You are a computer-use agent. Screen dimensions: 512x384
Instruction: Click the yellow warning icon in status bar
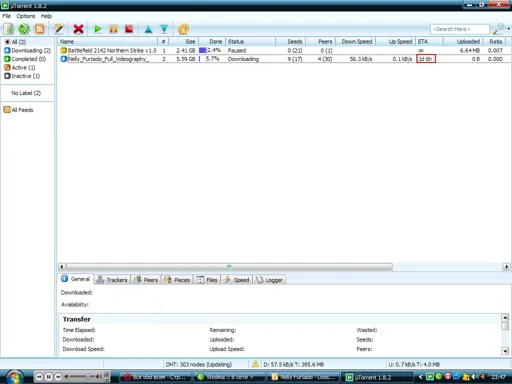(x=255, y=364)
